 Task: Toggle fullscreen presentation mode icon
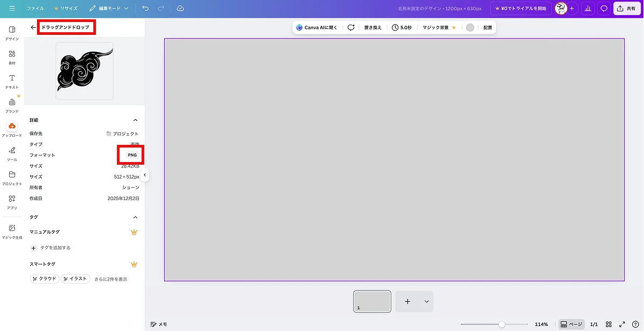pos(622,325)
